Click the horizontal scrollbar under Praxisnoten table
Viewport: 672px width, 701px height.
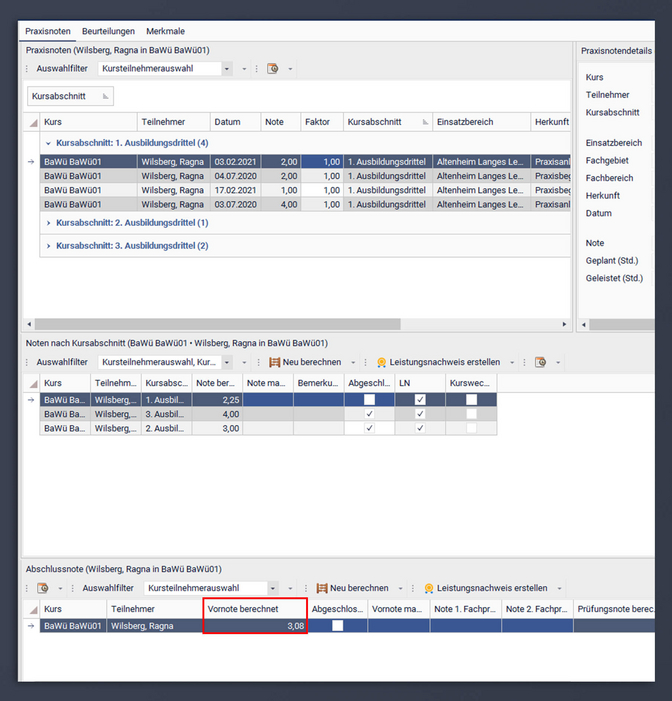(x=220, y=324)
